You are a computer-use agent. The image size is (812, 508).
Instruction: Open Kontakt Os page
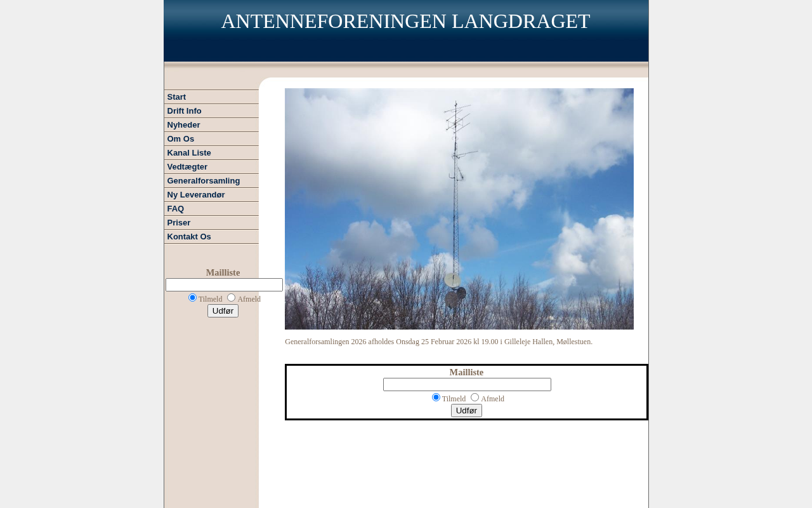click(x=211, y=237)
